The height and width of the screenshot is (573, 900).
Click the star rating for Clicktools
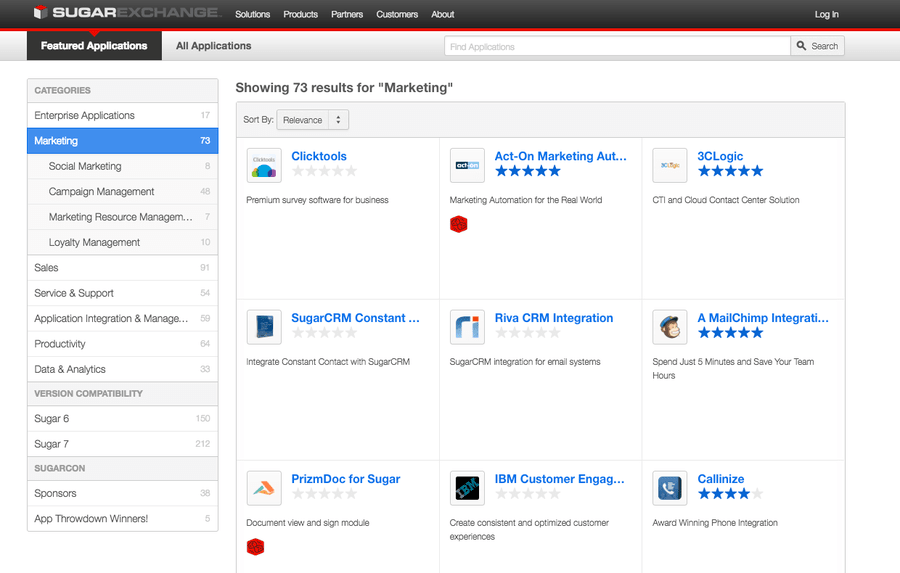point(324,171)
